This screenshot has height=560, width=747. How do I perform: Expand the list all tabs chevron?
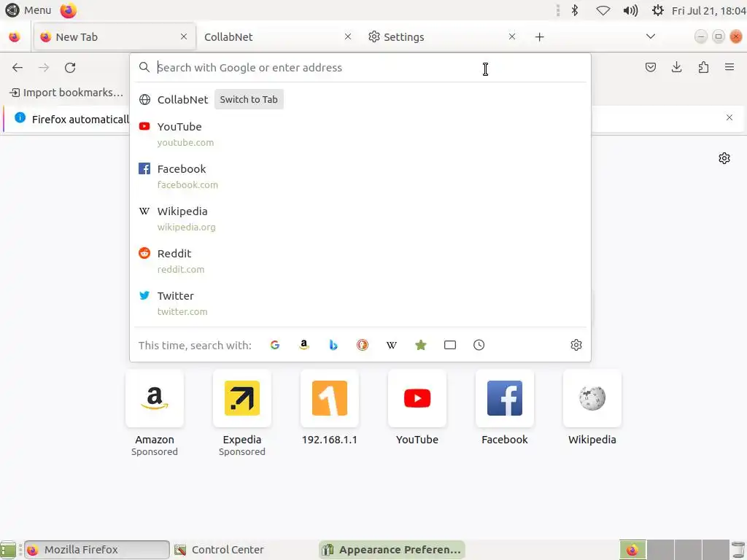650,36
